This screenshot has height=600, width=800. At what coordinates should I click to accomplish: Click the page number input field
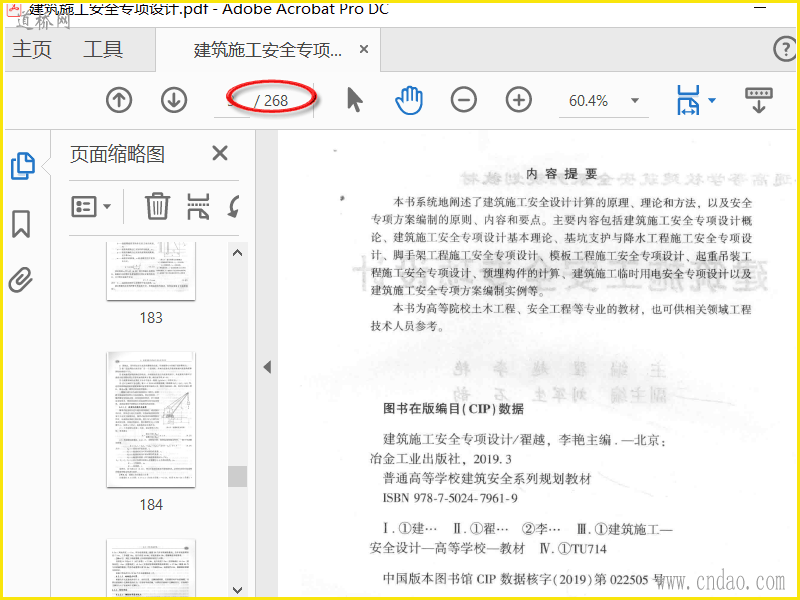[232, 101]
